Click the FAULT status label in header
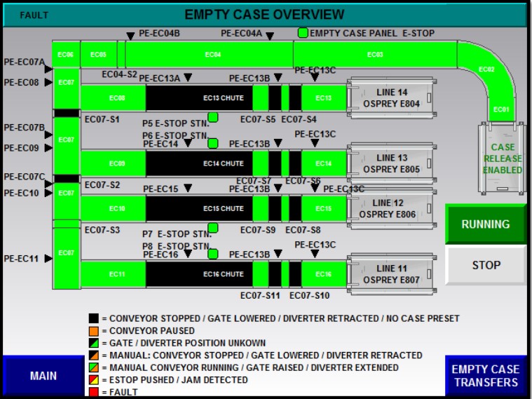Image resolution: width=532 pixels, height=399 pixels. [34, 15]
